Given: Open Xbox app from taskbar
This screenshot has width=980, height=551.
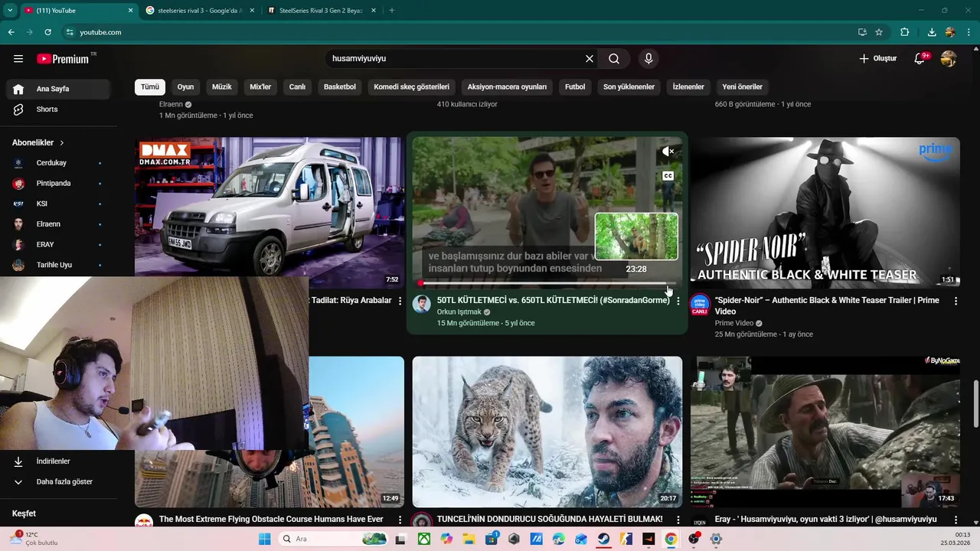Looking at the screenshot, I should [x=424, y=539].
